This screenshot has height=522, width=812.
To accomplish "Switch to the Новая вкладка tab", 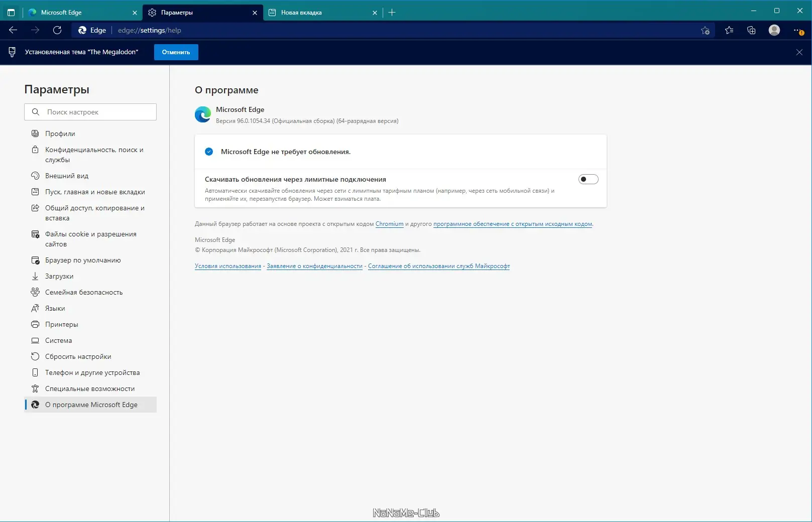I will [323, 13].
